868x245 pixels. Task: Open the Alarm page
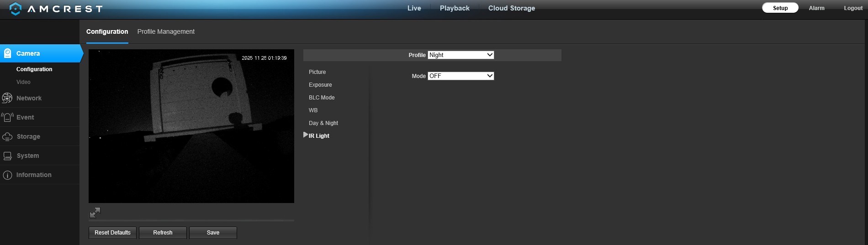(817, 8)
